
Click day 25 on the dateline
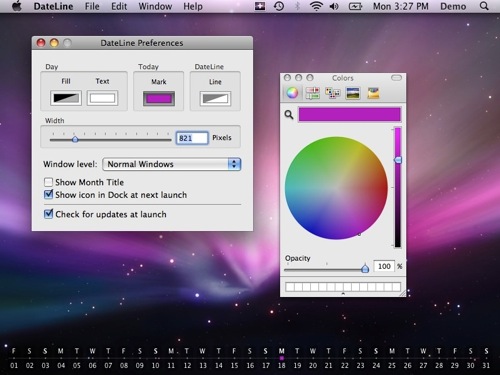click(x=392, y=365)
